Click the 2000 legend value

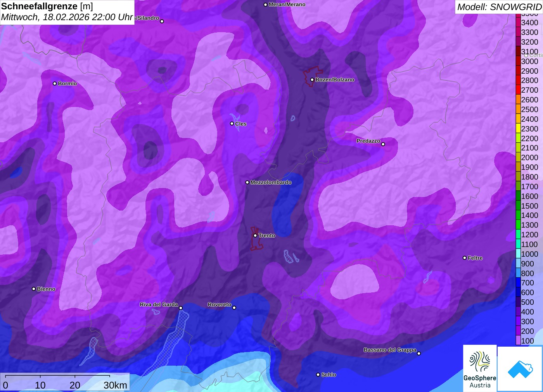pyautogui.click(x=529, y=157)
